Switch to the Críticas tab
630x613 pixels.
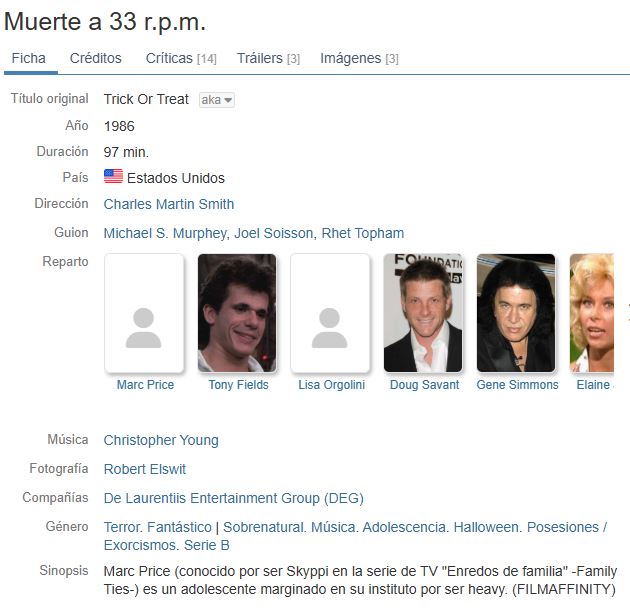pos(181,58)
